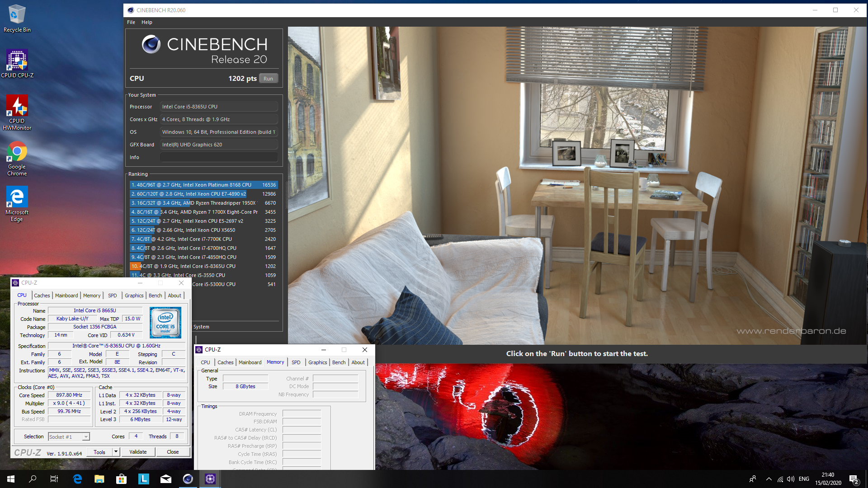Click CPU-Z Memory window title icon
Image resolution: width=868 pixels, height=488 pixels.
[199, 350]
